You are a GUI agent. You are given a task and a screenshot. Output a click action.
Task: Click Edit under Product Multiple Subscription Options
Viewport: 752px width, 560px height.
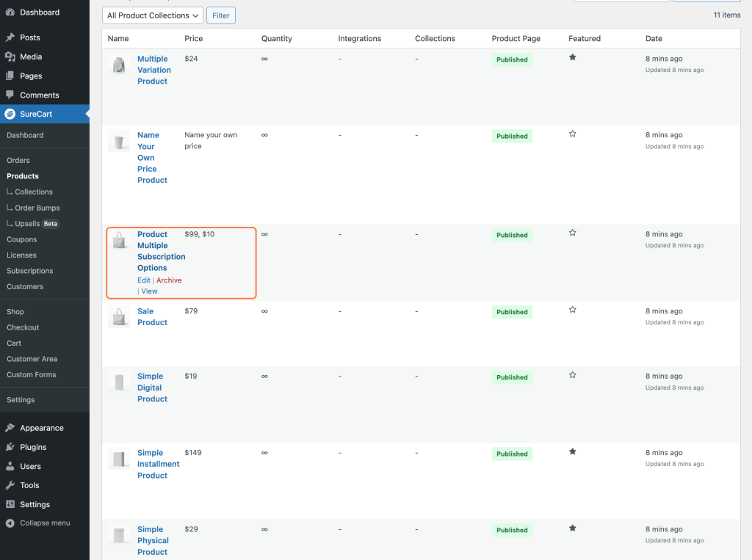[143, 280]
